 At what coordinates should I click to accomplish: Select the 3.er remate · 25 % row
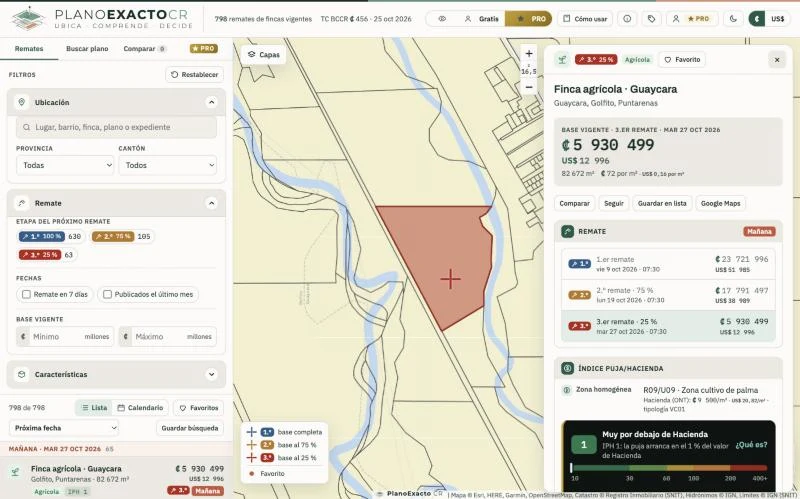tap(668, 326)
